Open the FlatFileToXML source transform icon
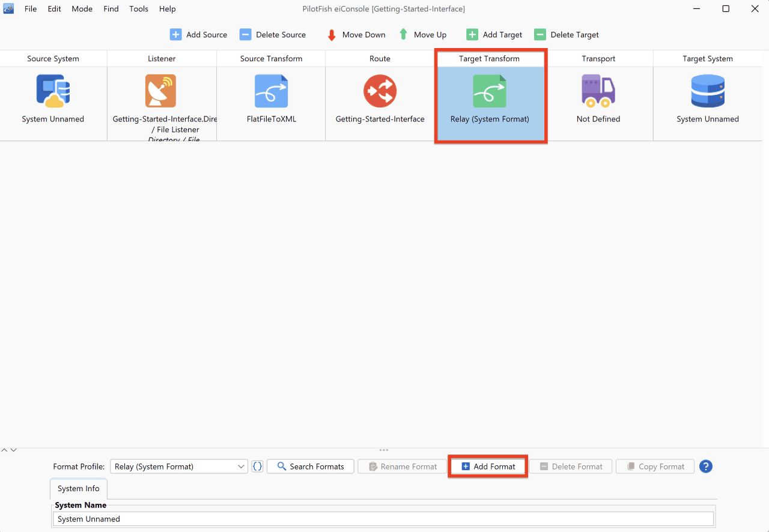769x532 pixels. [271, 91]
